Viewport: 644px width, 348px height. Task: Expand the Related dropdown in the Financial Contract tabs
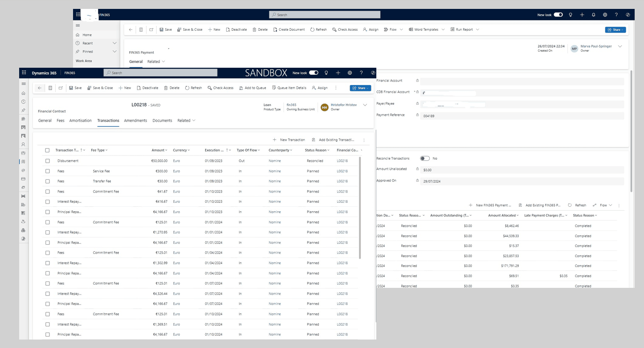[x=187, y=120]
